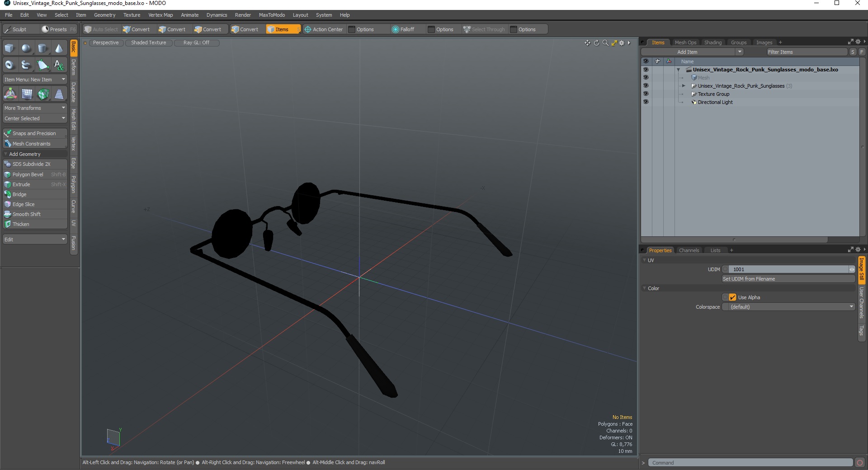This screenshot has width=868, height=470.
Task: Open the Render menu
Action: tap(243, 15)
